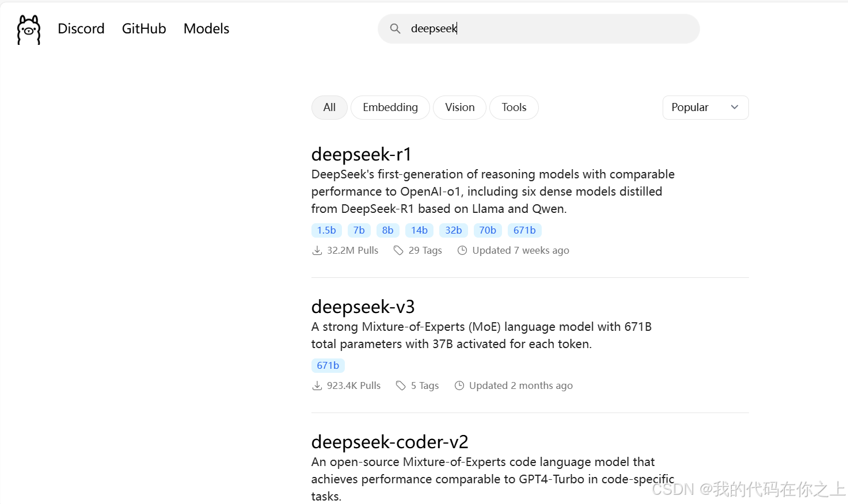Screen dimensions: 848x504
Task: Click the tag icon beside 5 Tags
Action: pyautogui.click(x=401, y=385)
